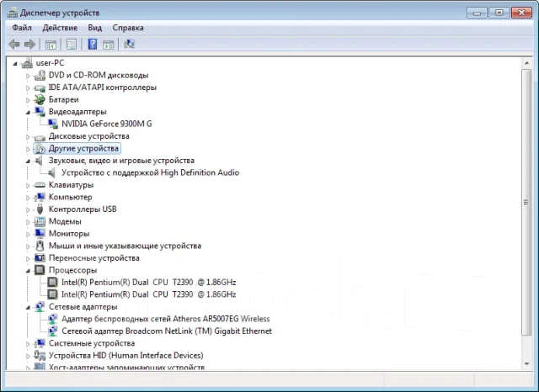Click the Atheros AR5007EG adapter icon
The width and height of the screenshot is (539, 392).
click(x=52, y=319)
